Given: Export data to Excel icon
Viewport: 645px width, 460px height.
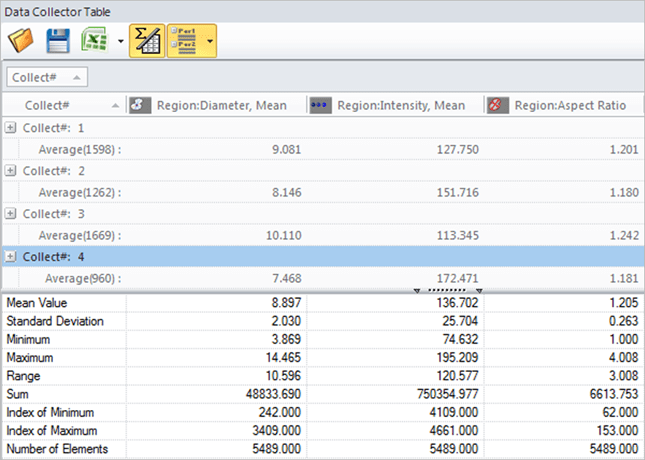Looking at the screenshot, I should point(95,40).
